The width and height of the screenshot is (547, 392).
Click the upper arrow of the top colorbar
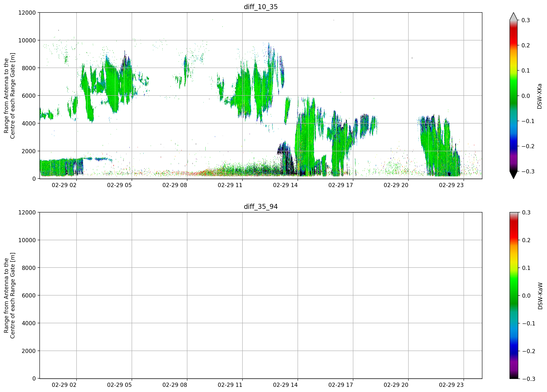pyautogui.click(x=513, y=16)
